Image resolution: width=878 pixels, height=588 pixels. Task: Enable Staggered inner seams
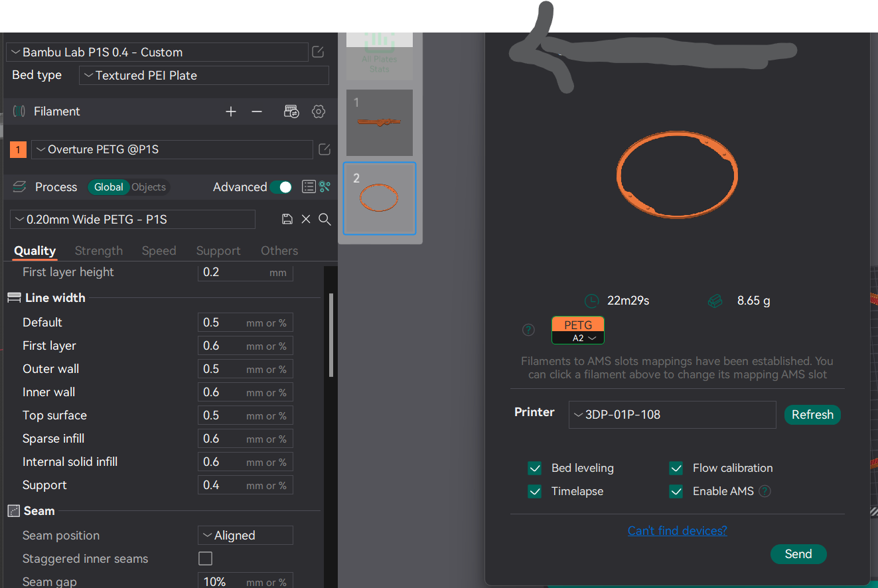coord(205,558)
